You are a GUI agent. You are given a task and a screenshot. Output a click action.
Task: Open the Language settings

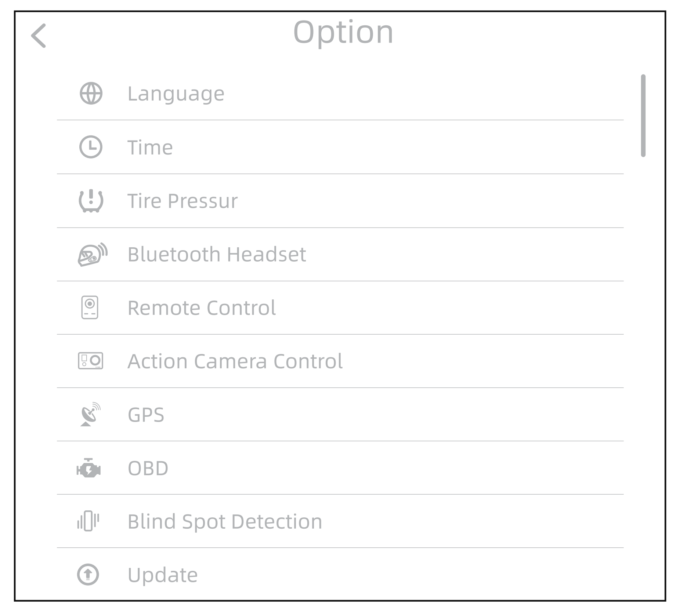pos(176,94)
